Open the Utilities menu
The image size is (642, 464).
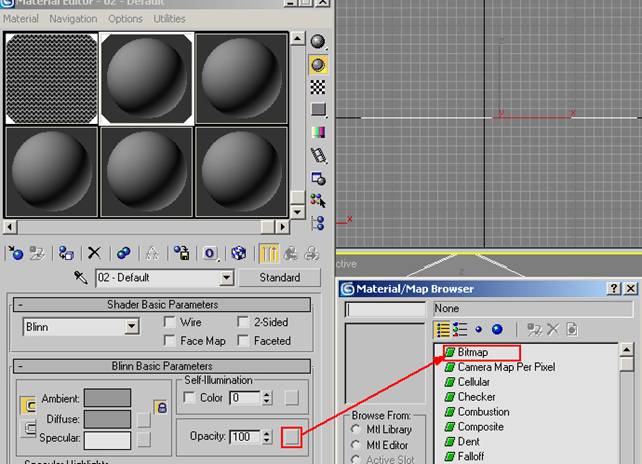pos(169,18)
